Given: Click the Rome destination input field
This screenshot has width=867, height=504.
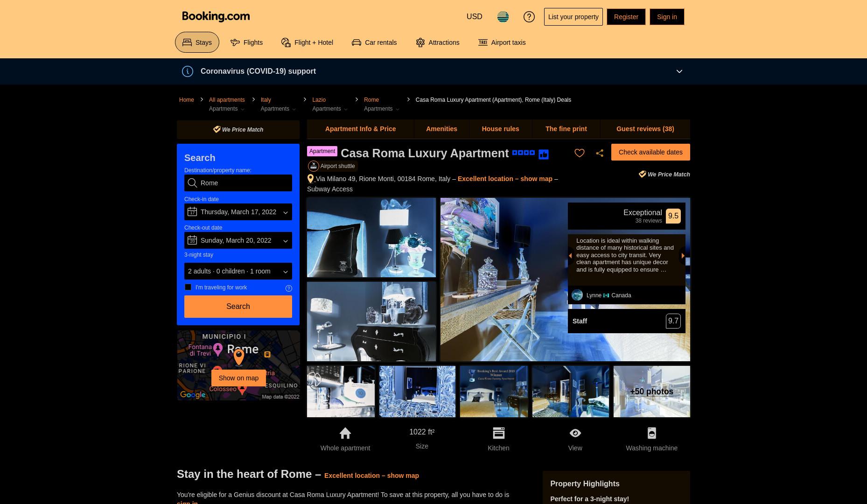Looking at the screenshot, I should [x=238, y=183].
